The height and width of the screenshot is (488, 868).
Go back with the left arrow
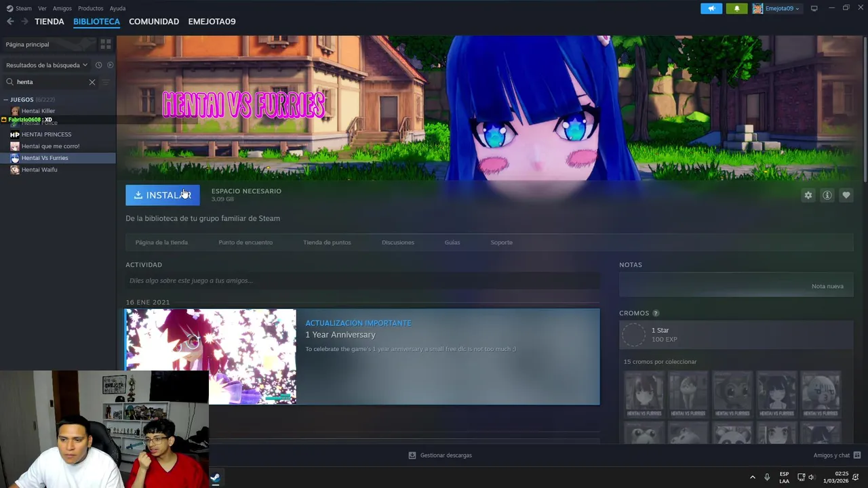pyautogui.click(x=10, y=22)
